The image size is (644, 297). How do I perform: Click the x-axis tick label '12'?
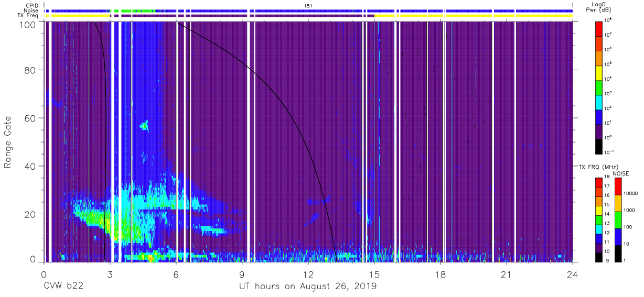click(308, 275)
